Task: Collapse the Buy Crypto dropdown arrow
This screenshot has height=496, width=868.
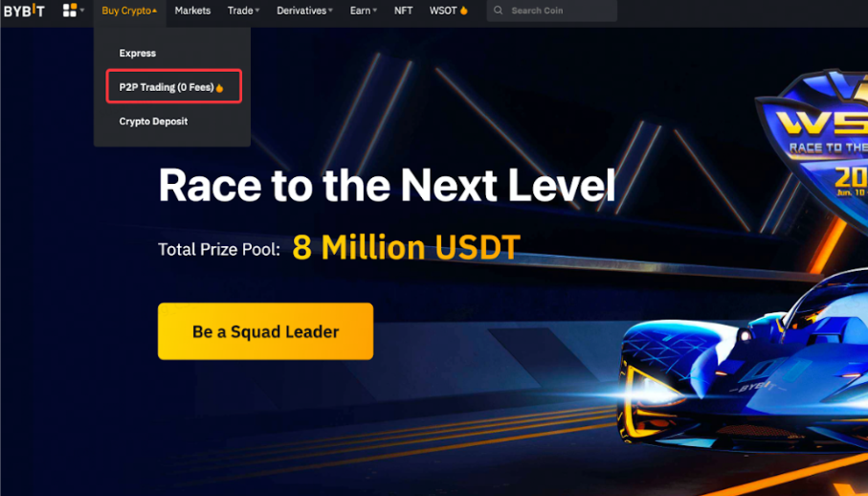Action: (154, 11)
